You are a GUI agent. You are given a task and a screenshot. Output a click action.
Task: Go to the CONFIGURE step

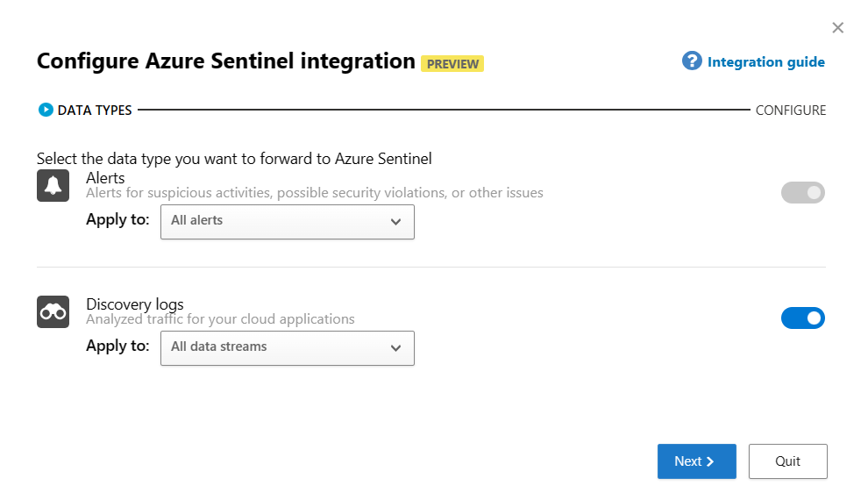(791, 111)
